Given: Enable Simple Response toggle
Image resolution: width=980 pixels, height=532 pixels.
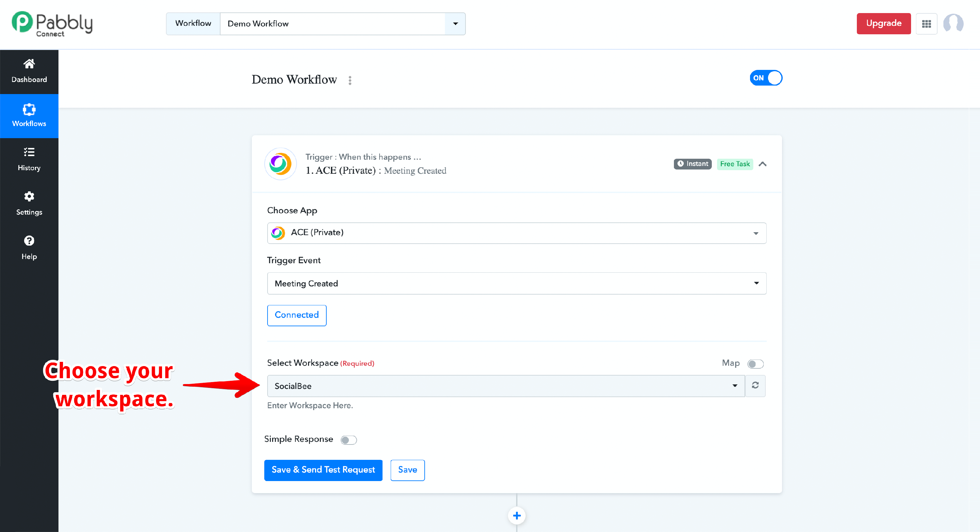Looking at the screenshot, I should pyautogui.click(x=349, y=440).
